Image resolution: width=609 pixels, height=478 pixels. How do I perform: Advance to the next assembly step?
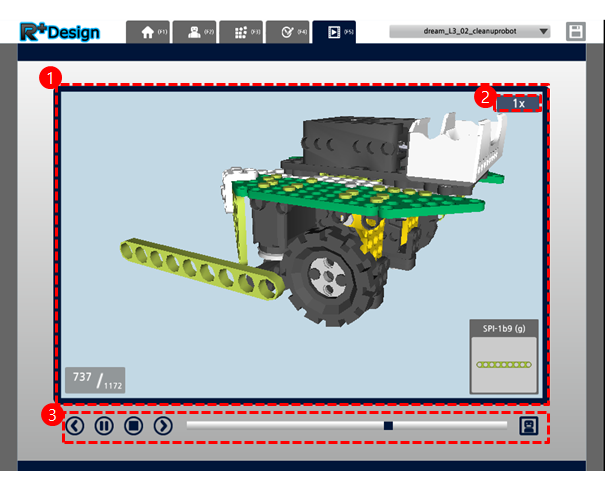[163, 426]
